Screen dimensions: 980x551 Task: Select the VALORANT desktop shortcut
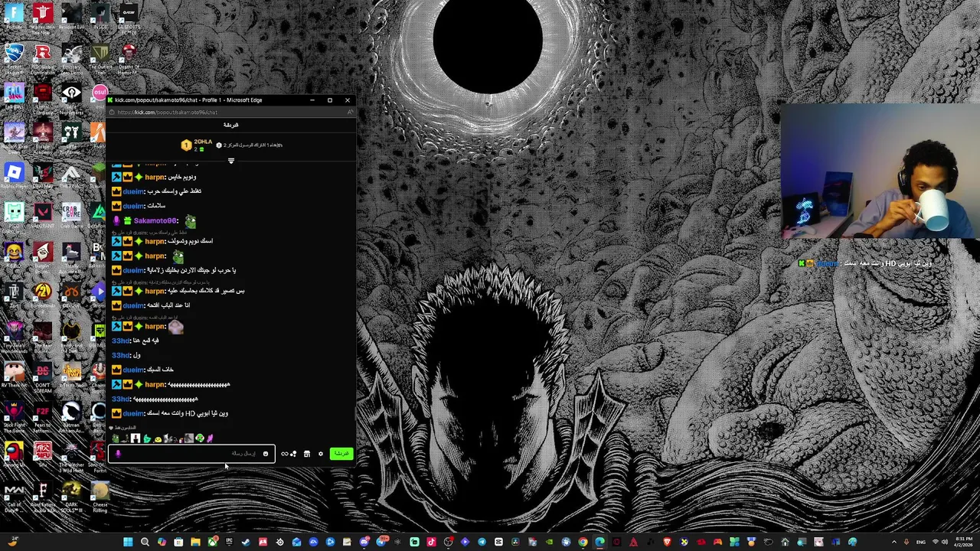click(x=43, y=216)
